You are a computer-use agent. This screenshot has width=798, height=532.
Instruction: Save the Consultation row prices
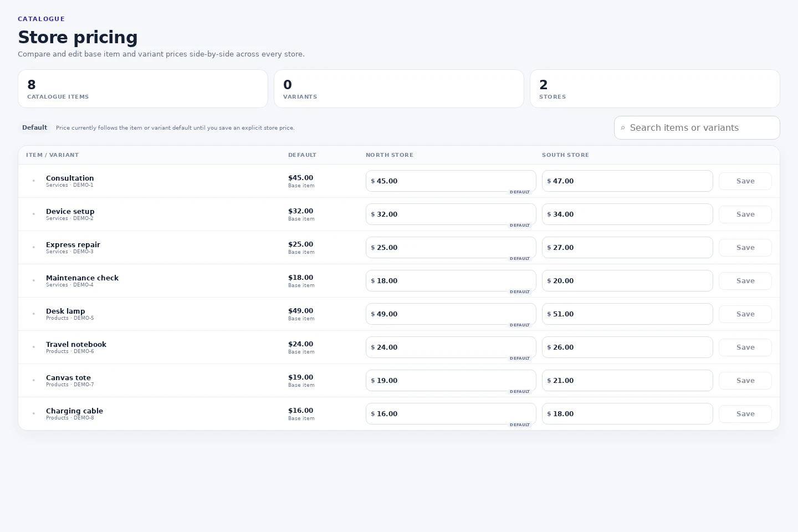click(x=745, y=181)
